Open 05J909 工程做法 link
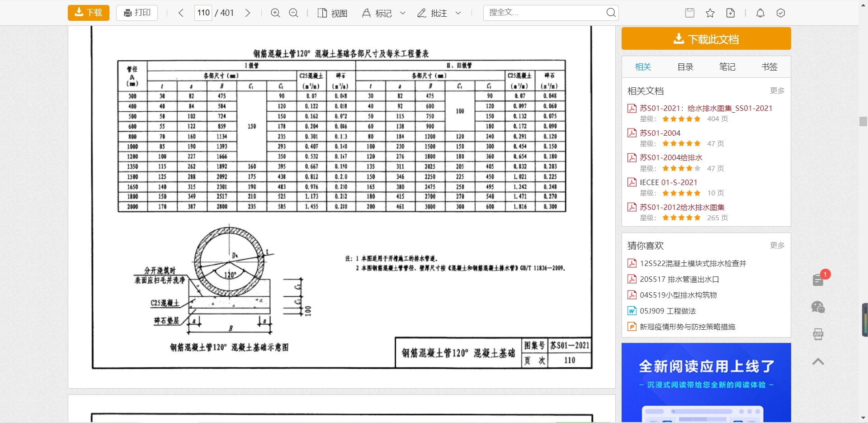This screenshot has width=868, height=423. click(668, 311)
